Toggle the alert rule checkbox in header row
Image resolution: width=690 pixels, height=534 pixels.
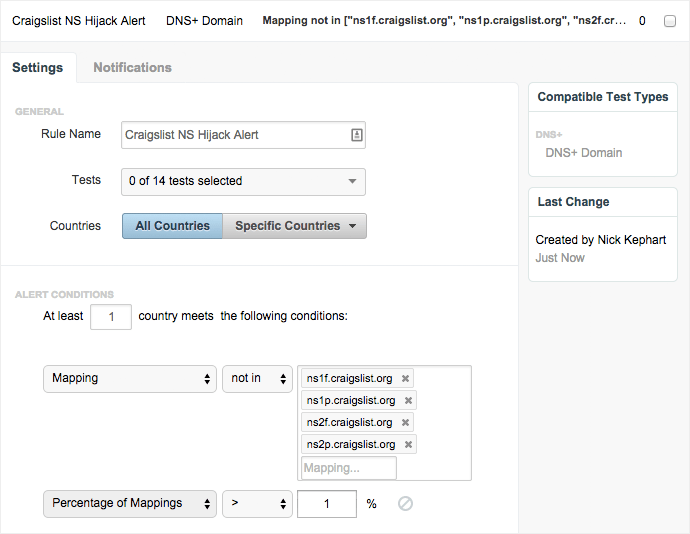point(670,21)
